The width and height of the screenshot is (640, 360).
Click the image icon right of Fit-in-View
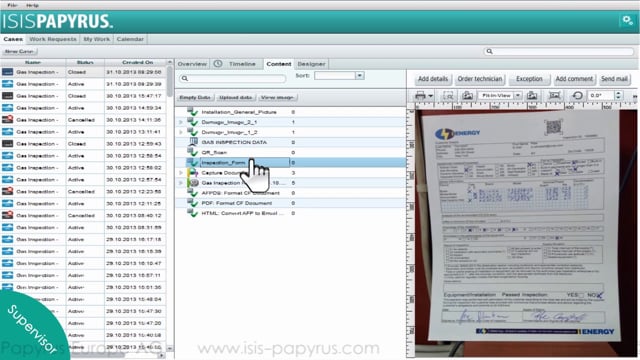[x=532, y=96]
